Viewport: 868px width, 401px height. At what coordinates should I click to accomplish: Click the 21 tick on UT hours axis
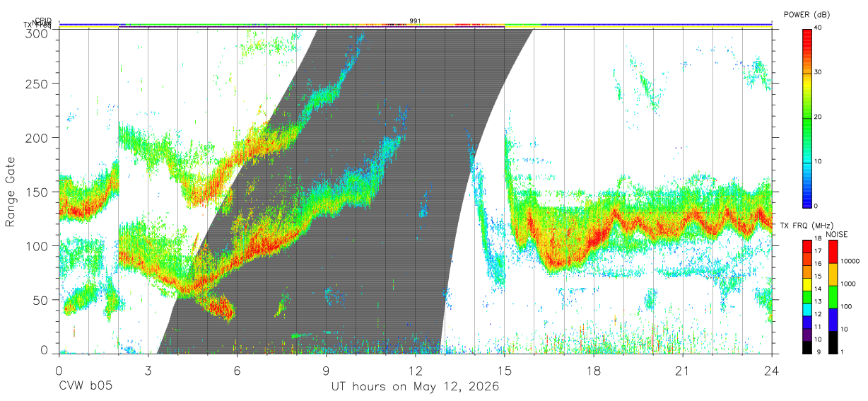pos(682,371)
